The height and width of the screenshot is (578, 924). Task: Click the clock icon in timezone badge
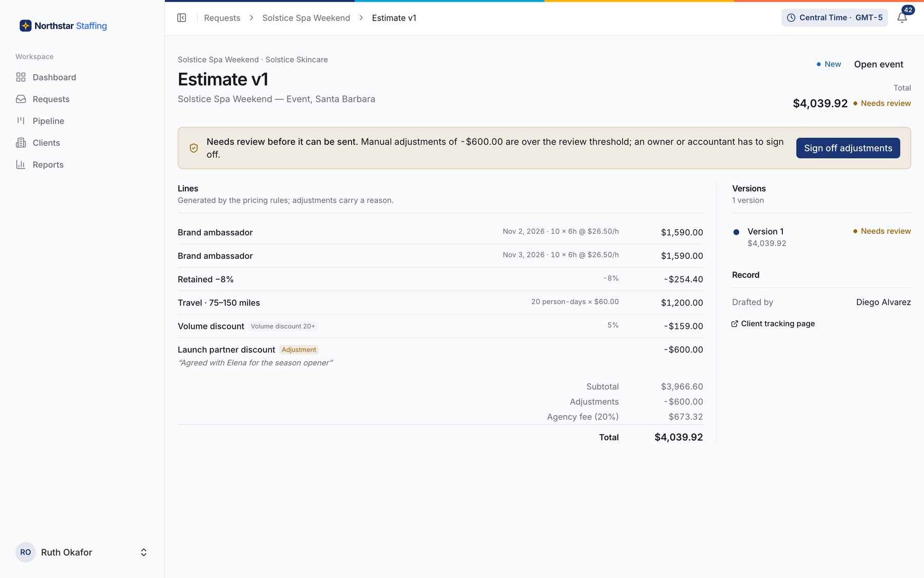791,17
